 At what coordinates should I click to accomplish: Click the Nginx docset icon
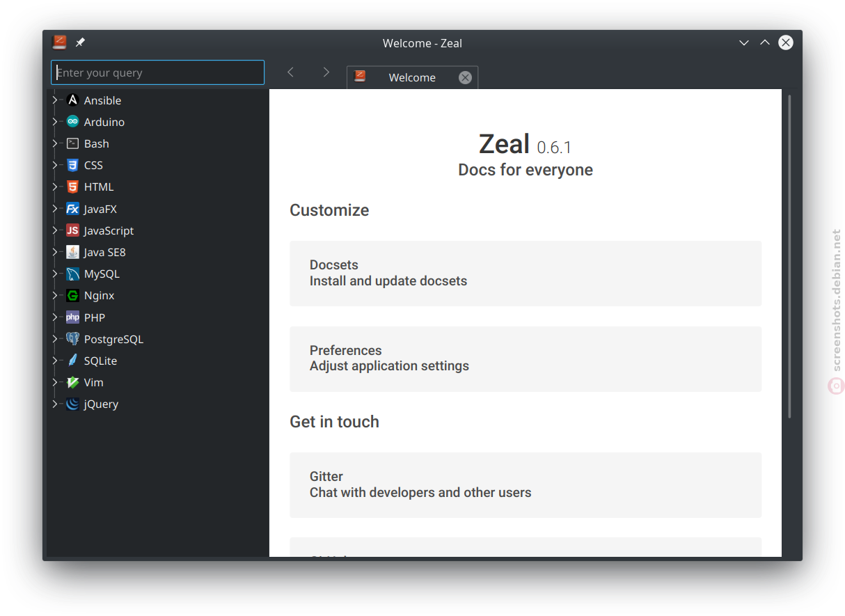point(72,295)
